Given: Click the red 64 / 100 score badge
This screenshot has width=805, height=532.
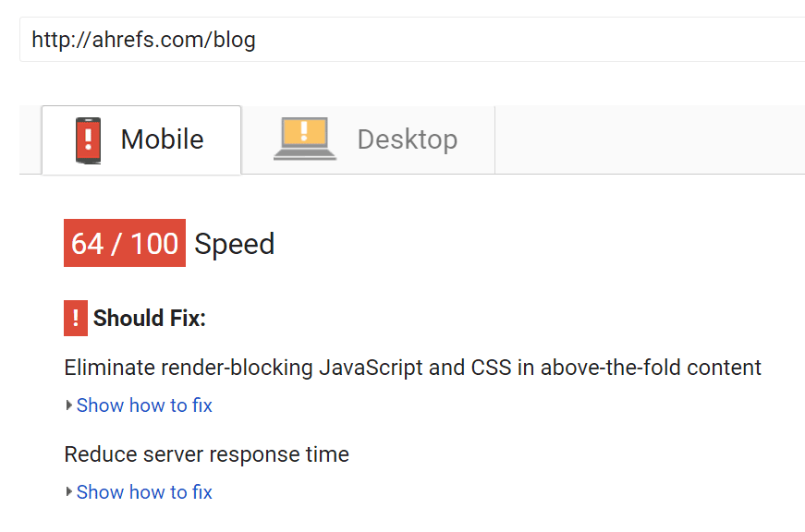Looking at the screenshot, I should [x=125, y=244].
